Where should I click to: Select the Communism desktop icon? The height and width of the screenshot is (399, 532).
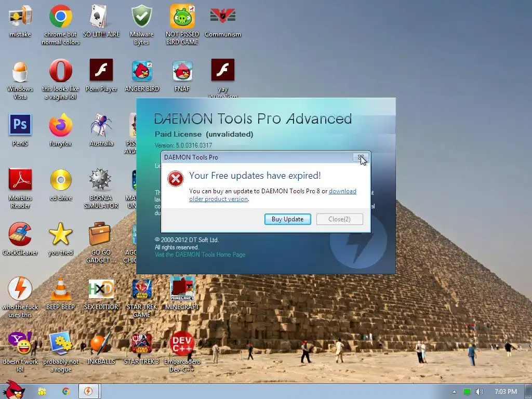click(222, 16)
